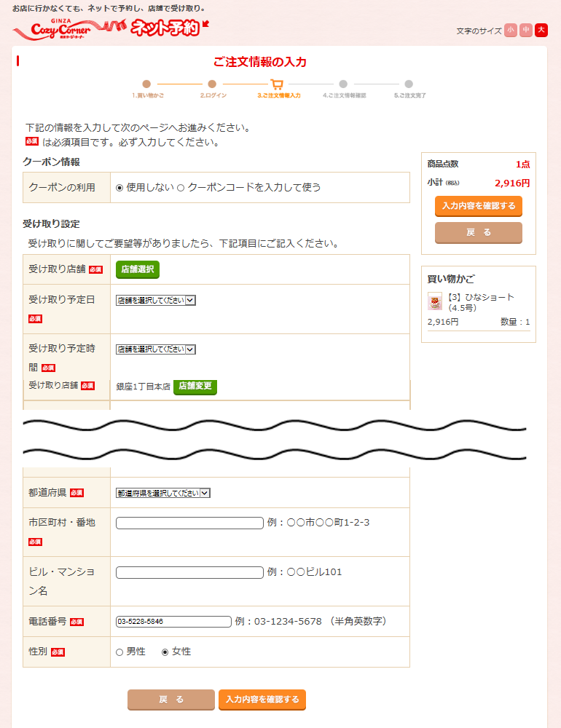Select クーポンコードを入力して使う radio option

pyautogui.click(x=181, y=188)
